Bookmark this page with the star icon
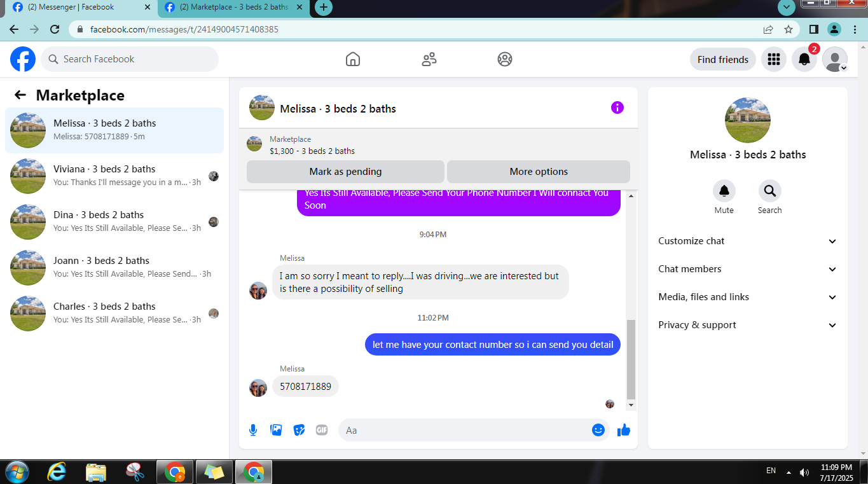This screenshot has width=868, height=484. point(789,29)
